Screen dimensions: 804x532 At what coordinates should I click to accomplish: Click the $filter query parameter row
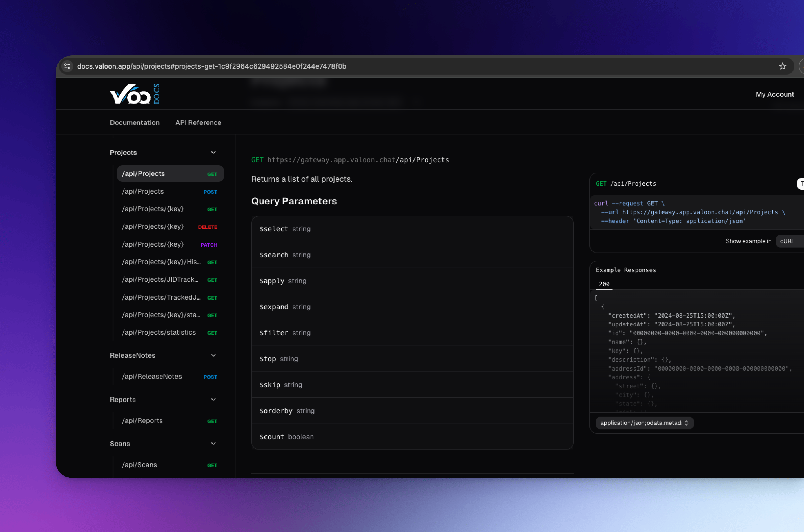click(412, 333)
